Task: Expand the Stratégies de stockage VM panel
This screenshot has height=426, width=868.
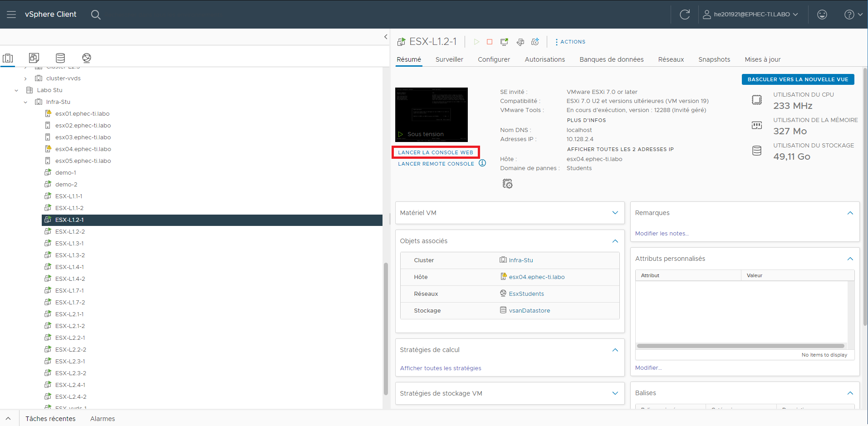Action: click(615, 393)
